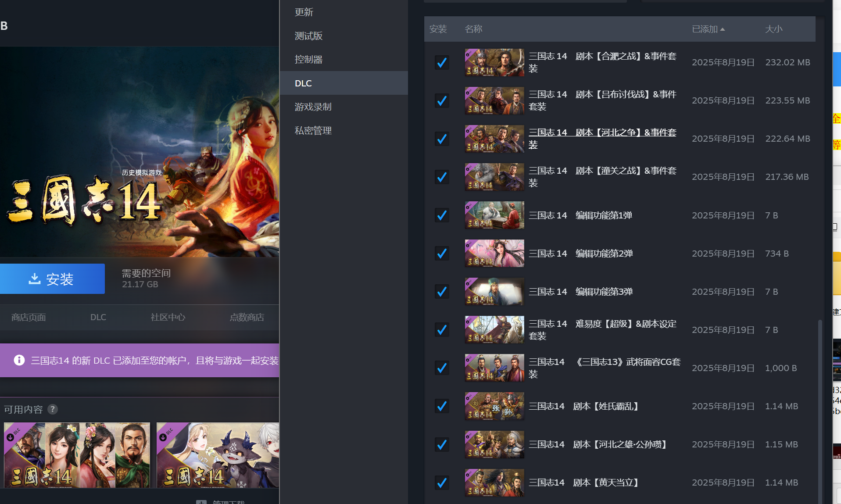Open second 可用内容 DLC card with anime characters
Screen dimensions: 841x504
218,455
